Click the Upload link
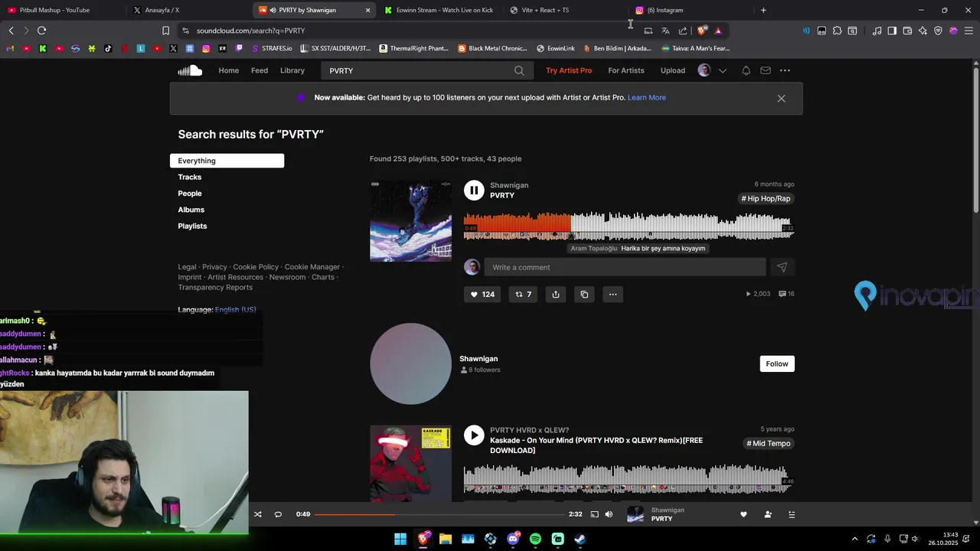 coord(673,70)
